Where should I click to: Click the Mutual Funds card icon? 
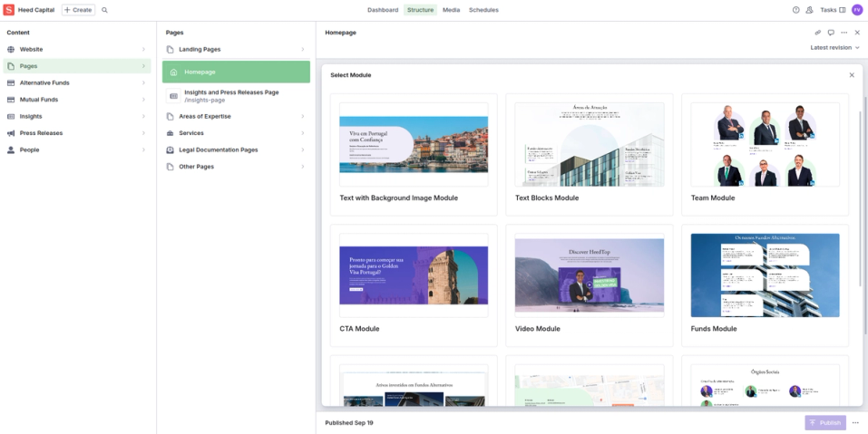coord(11,100)
